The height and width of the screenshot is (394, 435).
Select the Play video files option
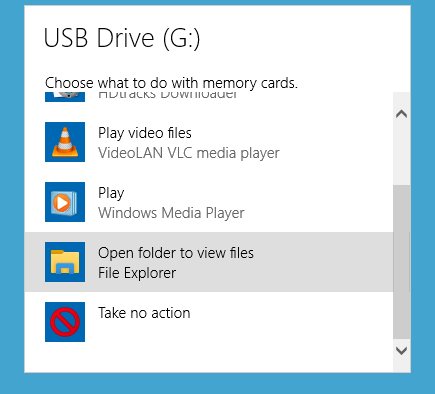209,142
